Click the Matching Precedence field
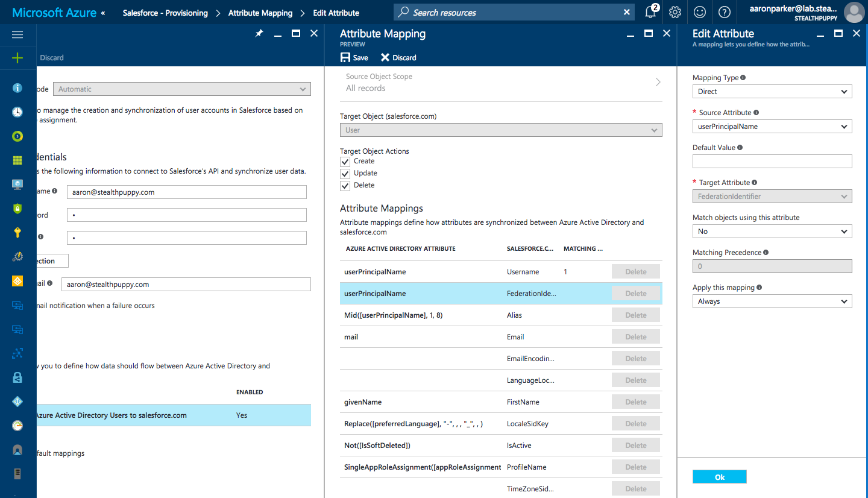Screen dimensions: 868x498 (772, 266)
